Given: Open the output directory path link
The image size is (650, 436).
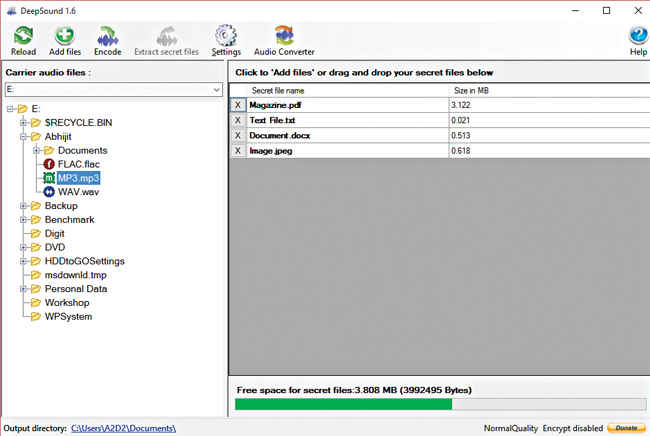Looking at the screenshot, I should pyautogui.click(x=124, y=428).
